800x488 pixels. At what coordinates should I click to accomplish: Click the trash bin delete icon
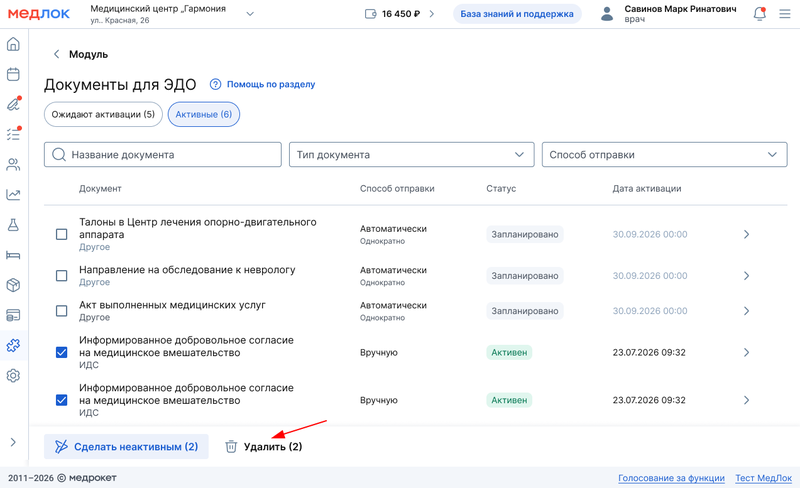point(231,447)
